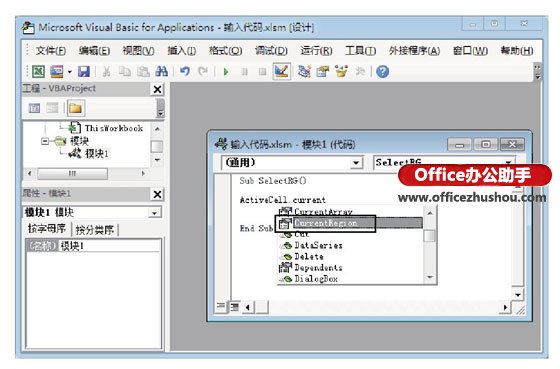
Task: Select DataSeries in the autocomplete list
Action: [x=318, y=245]
